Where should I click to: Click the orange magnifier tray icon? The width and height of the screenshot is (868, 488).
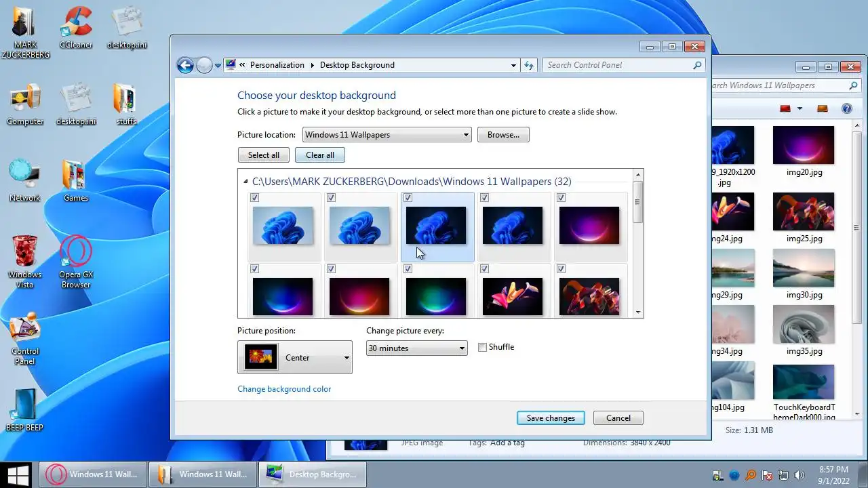pos(751,475)
